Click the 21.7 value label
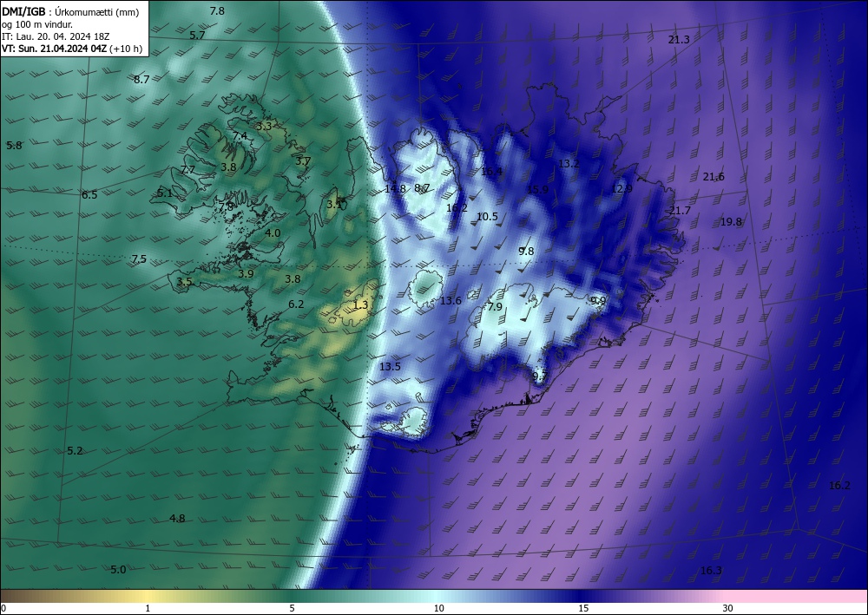Viewport: 868px width, 615px height. [680, 211]
